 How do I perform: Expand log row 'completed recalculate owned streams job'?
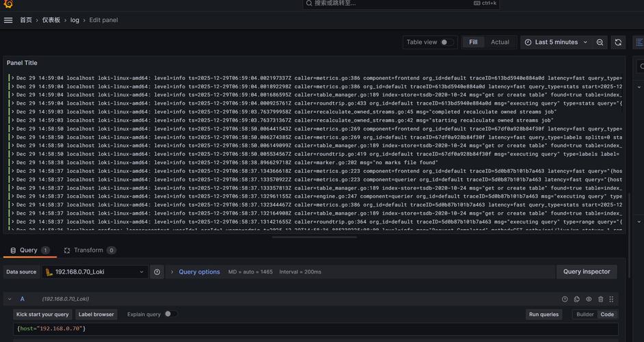(x=13, y=111)
